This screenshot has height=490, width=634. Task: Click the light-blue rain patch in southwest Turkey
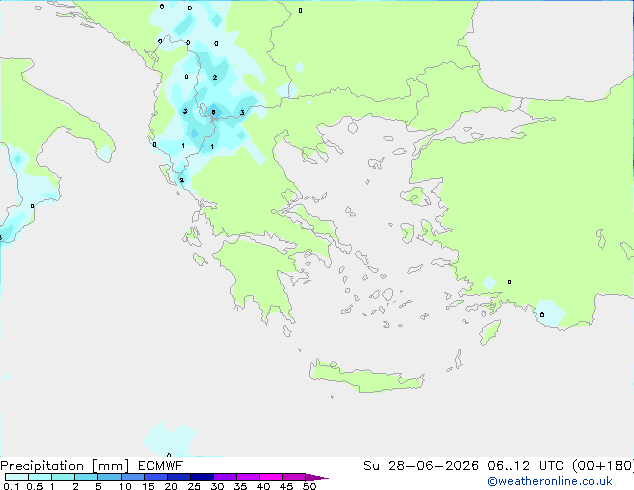click(549, 314)
